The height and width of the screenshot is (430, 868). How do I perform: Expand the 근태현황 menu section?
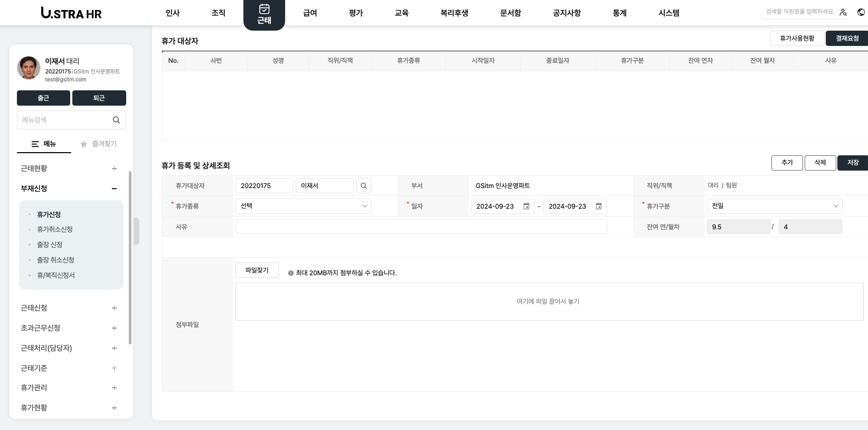click(114, 169)
